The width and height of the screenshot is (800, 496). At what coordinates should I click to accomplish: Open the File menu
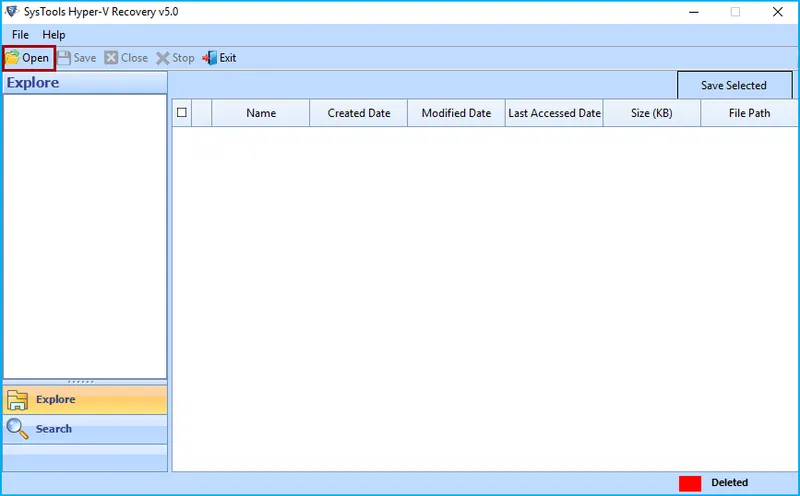[20, 35]
